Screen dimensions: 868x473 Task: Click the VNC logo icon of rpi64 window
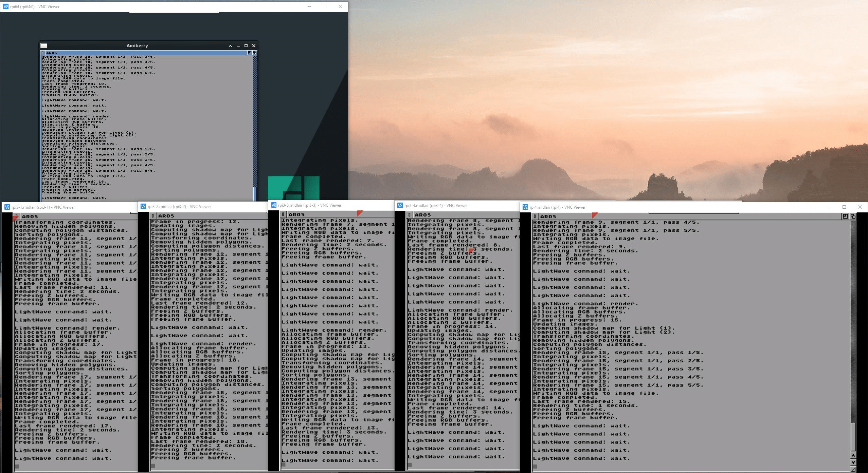tap(5, 6)
